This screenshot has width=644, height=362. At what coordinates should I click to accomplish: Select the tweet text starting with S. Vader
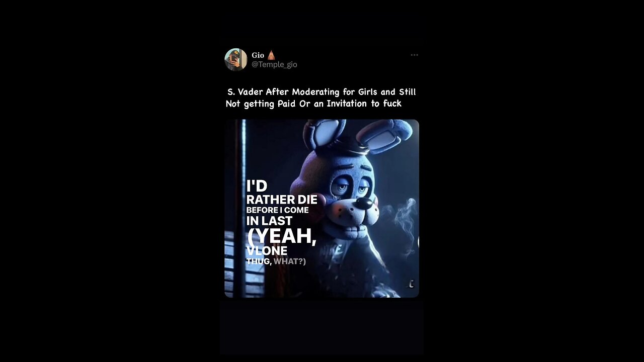click(321, 98)
